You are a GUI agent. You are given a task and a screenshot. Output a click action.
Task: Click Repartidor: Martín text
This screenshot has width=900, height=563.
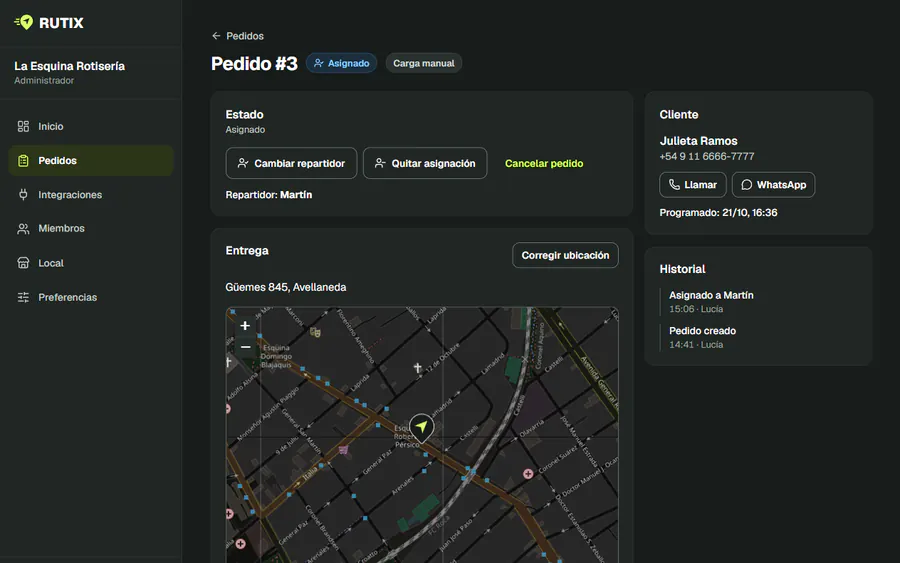(269, 195)
